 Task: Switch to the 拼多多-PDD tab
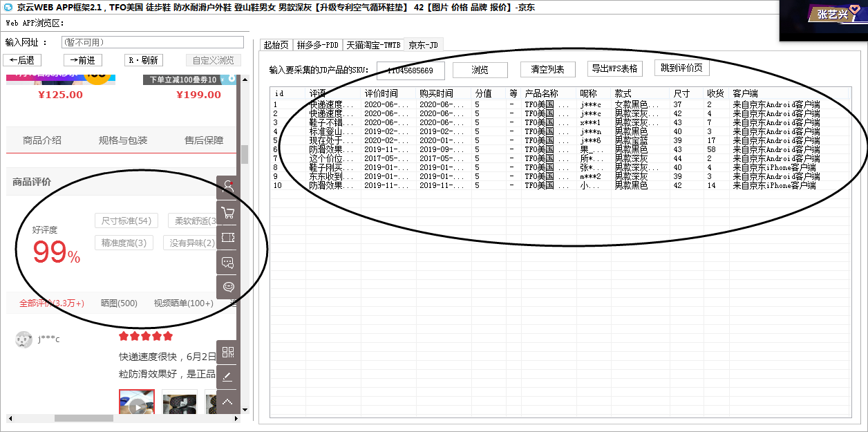pos(318,45)
